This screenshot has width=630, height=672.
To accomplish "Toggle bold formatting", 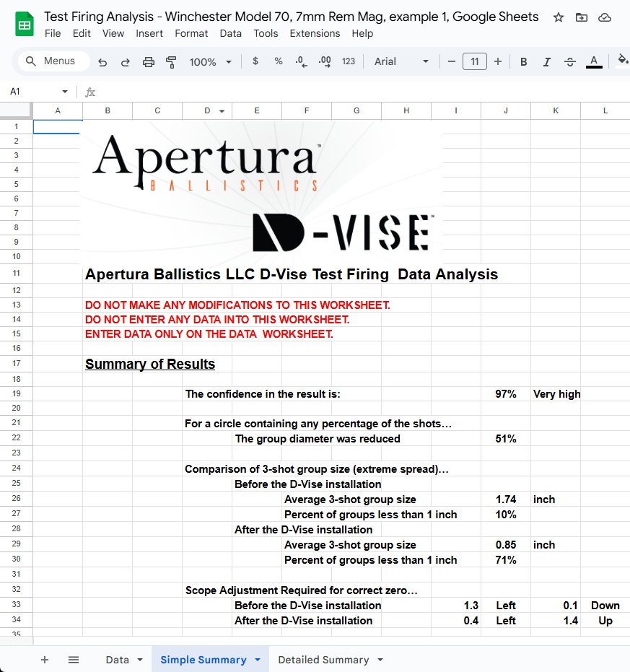I will (x=523, y=61).
